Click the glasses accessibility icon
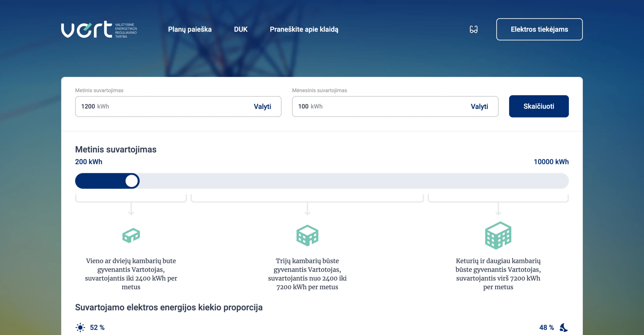The image size is (644, 335). click(x=473, y=30)
